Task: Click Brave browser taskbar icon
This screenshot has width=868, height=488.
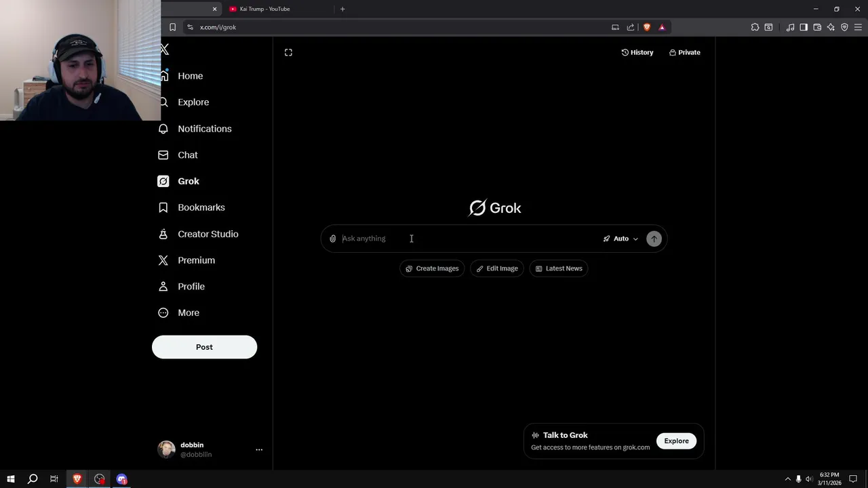Action: tap(77, 479)
